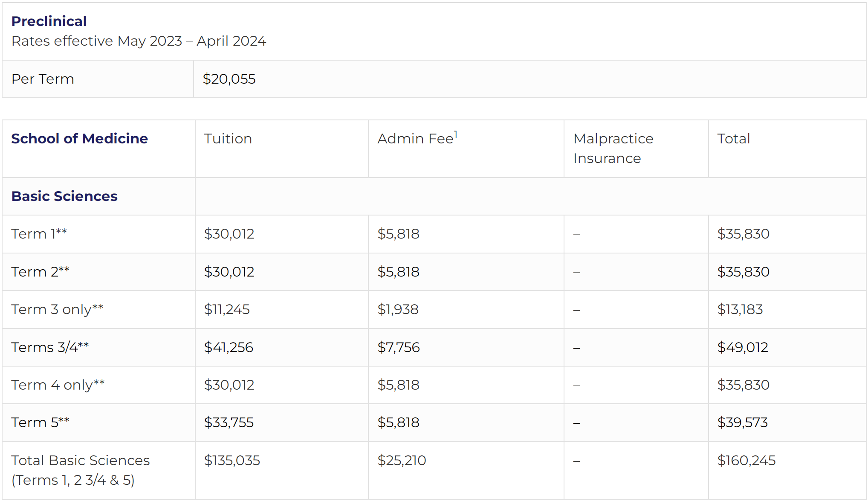868x501 pixels.
Task: Click the Basic Sciences section heading
Action: coord(64,196)
